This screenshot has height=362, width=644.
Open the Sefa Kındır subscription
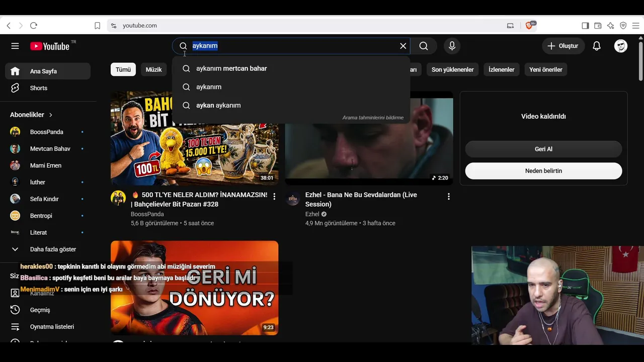point(48,199)
